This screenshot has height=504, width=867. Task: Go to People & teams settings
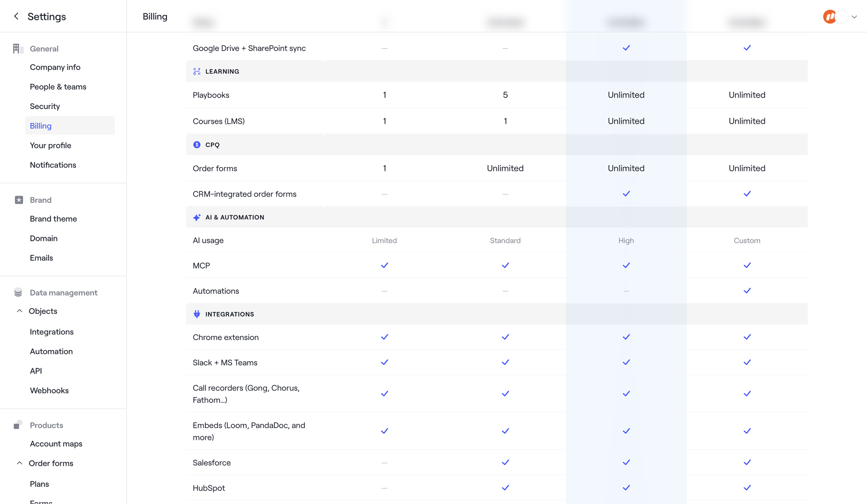click(x=58, y=87)
